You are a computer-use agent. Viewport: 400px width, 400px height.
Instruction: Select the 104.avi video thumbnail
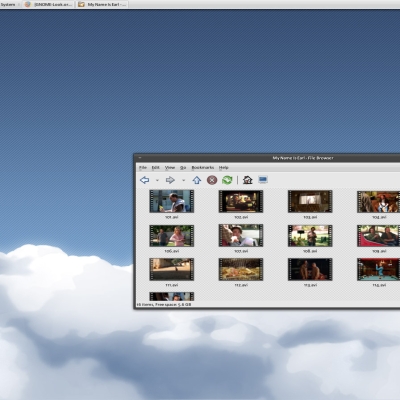pyautogui.click(x=379, y=201)
